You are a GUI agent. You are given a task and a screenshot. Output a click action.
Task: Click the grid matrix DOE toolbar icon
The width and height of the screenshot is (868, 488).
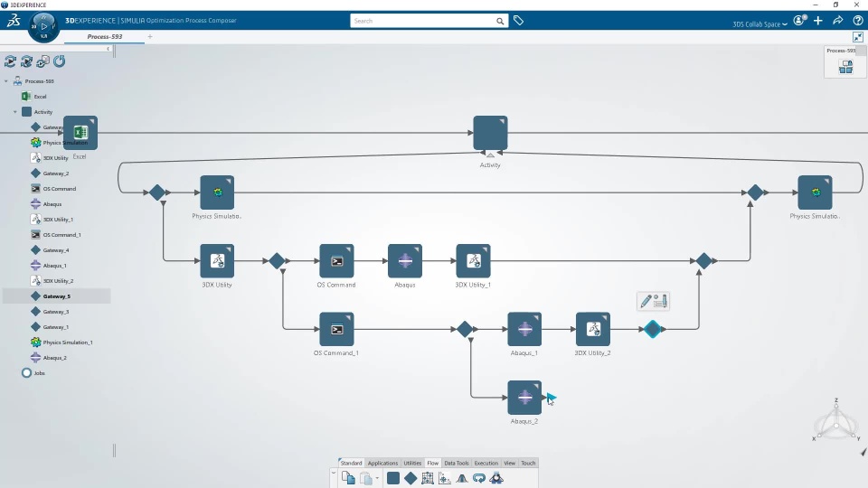click(428, 478)
